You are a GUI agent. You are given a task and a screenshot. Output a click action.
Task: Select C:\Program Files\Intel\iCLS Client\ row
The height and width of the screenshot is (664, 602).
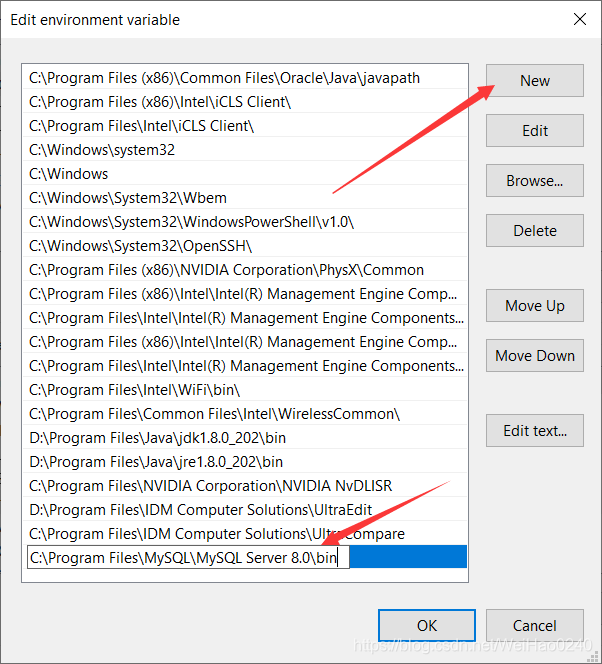(x=245, y=126)
